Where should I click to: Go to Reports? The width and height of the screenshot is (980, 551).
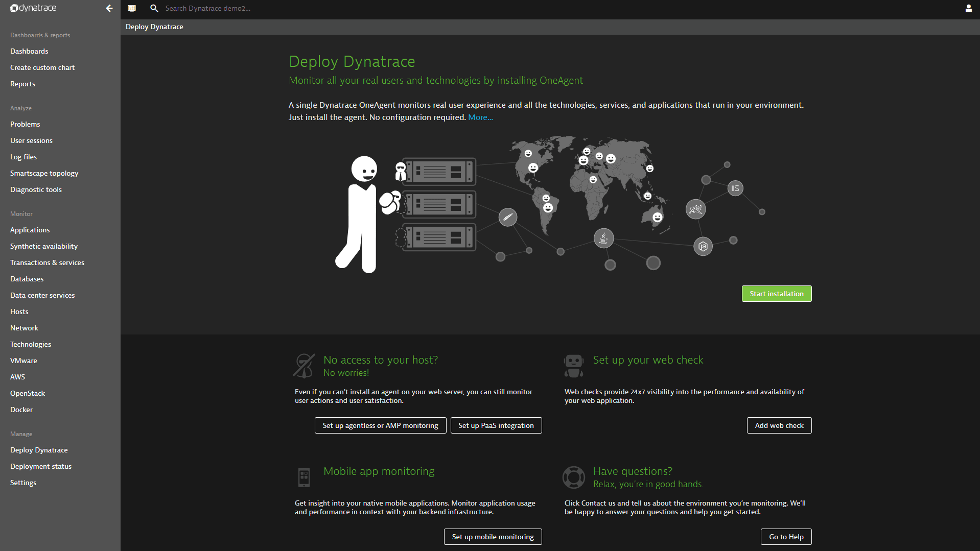click(22, 84)
